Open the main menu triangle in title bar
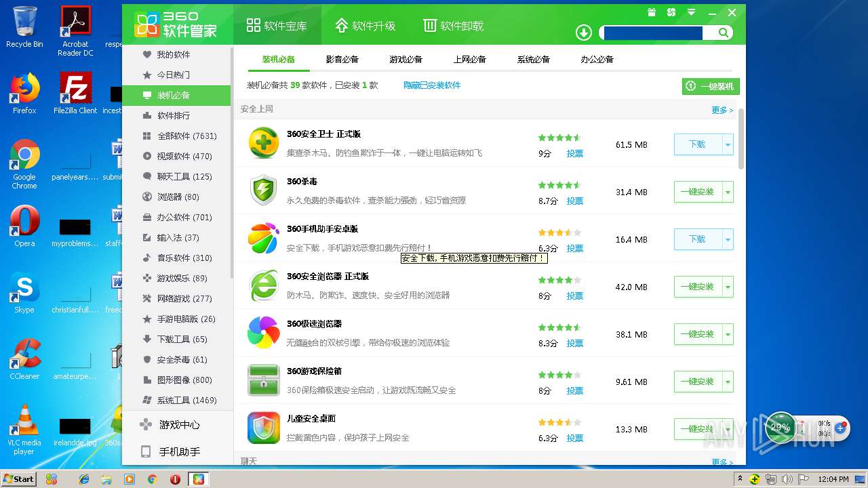 [691, 12]
